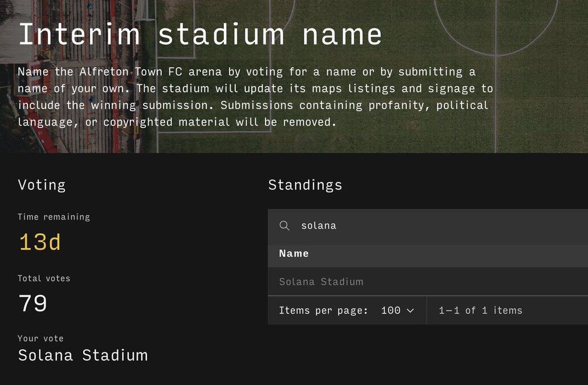Click the yellow 13d countdown value
This screenshot has height=385, width=588.
pos(40,243)
